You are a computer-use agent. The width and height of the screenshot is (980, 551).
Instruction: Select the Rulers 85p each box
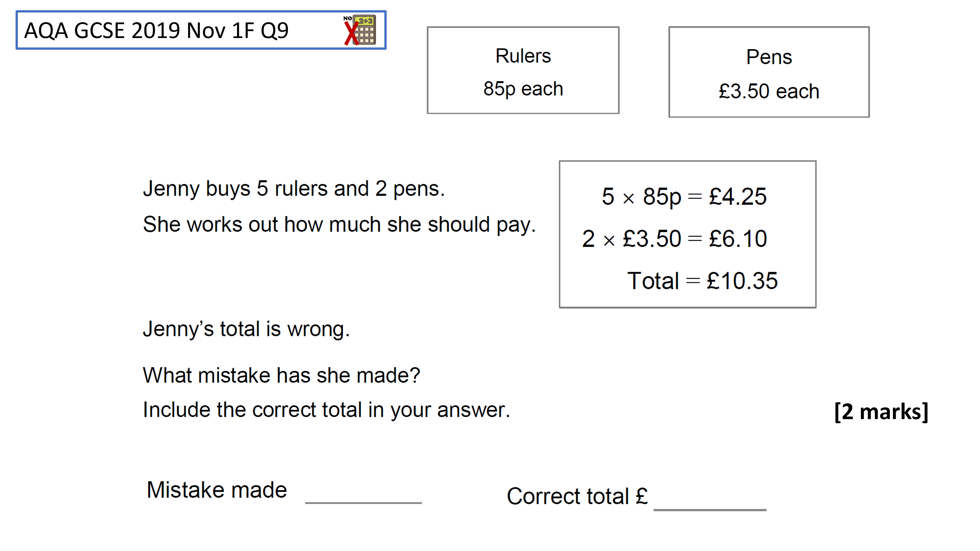(x=523, y=70)
